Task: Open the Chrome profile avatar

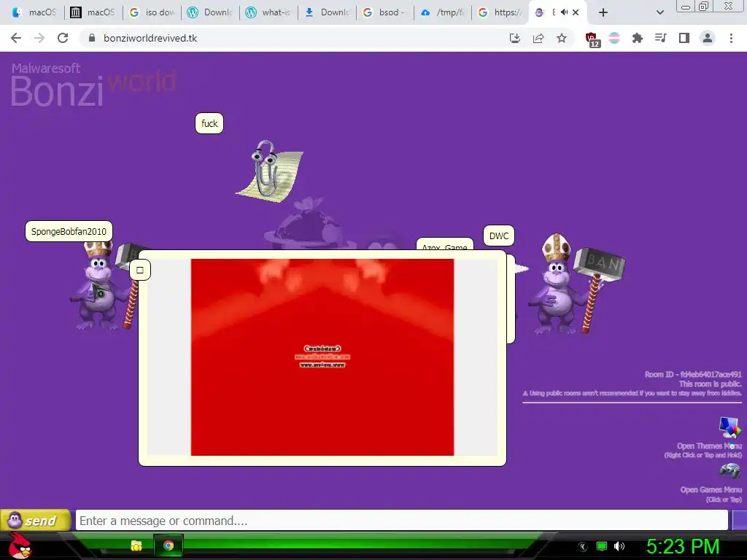Action: (708, 38)
